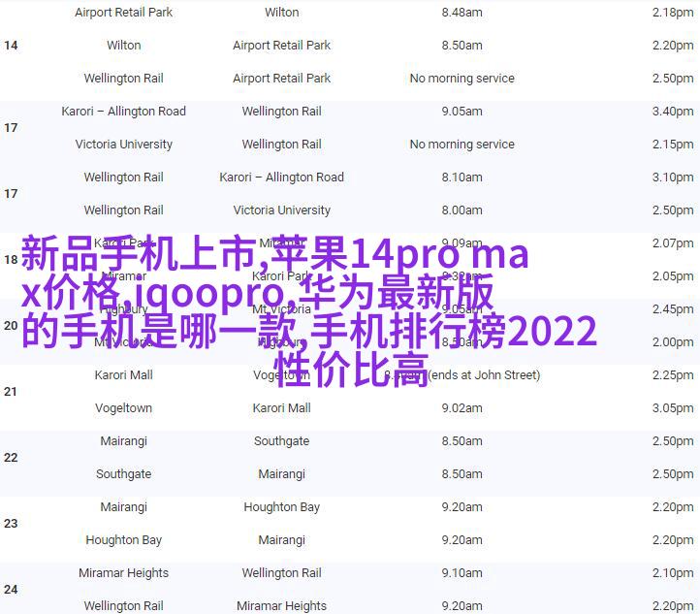Viewport: 700px width, 614px height.
Task: Click No morning service in the Airport Retail Park row
Action: click(x=461, y=79)
